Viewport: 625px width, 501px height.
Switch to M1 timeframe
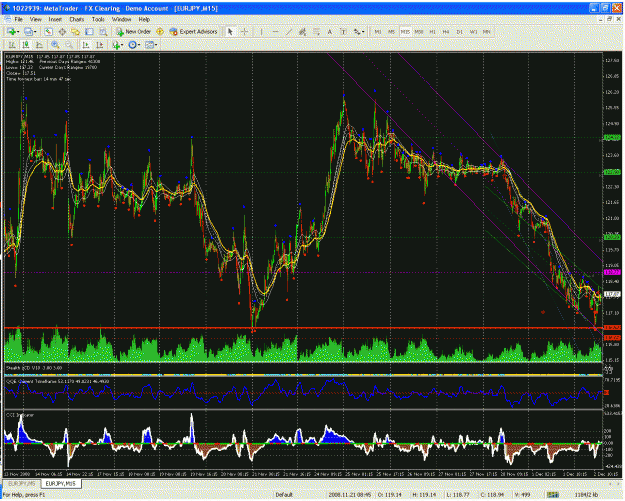click(377, 32)
